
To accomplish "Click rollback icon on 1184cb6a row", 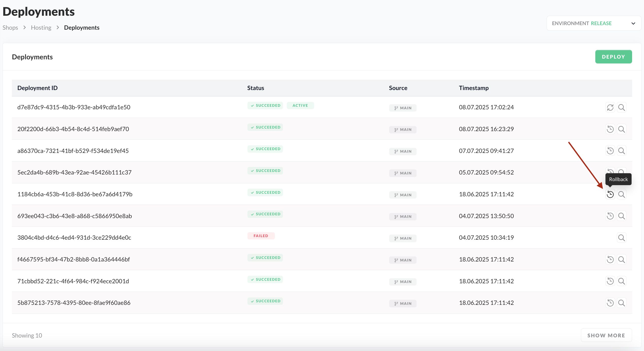I will point(610,195).
